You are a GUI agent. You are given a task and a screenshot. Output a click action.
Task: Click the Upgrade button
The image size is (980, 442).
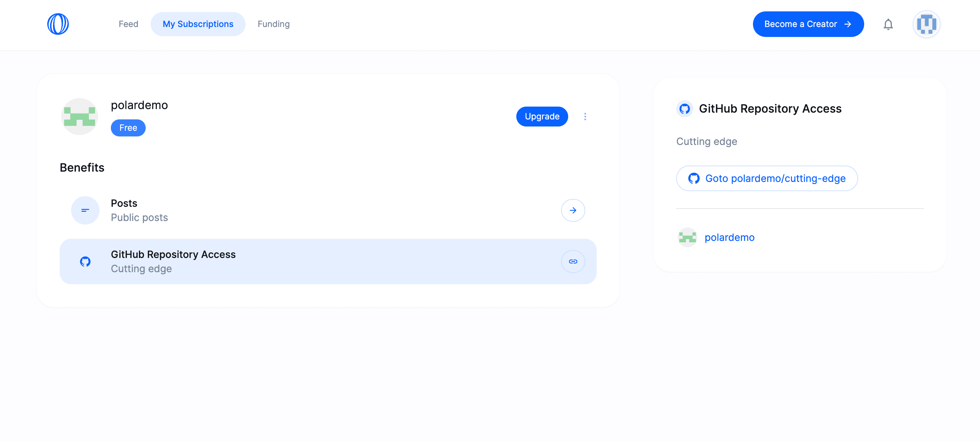click(x=542, y=117)
